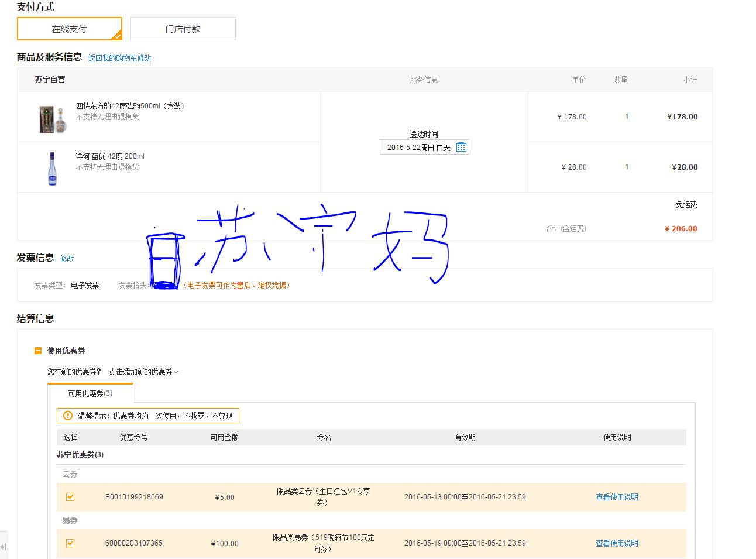Click the 电子发票 invoice type value
Image resolution: width=756 pixels, height=559 pixels.
(85, 285)
